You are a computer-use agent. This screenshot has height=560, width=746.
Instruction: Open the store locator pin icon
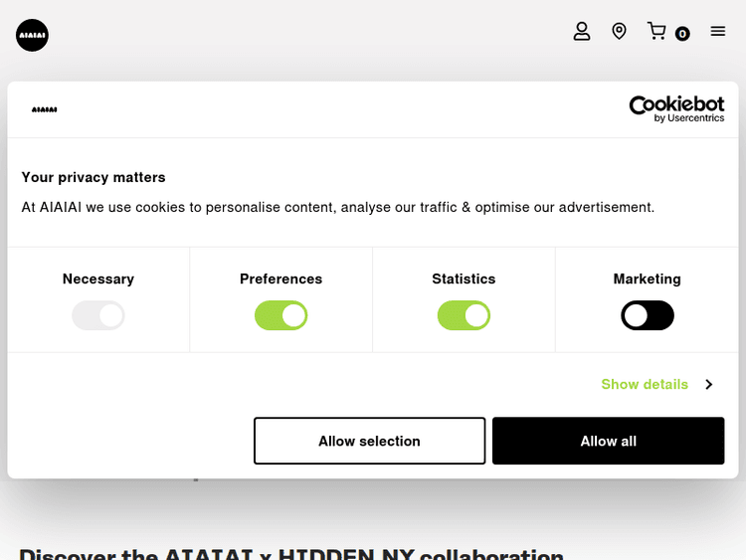click(619, 32)
